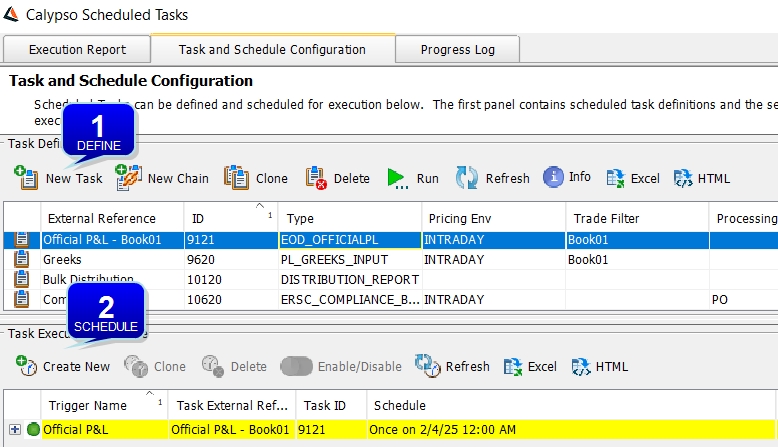Click the task icon for ID 10120 row
The height and width of the screenshot is (447, 778).
click(x=21, y=279)
